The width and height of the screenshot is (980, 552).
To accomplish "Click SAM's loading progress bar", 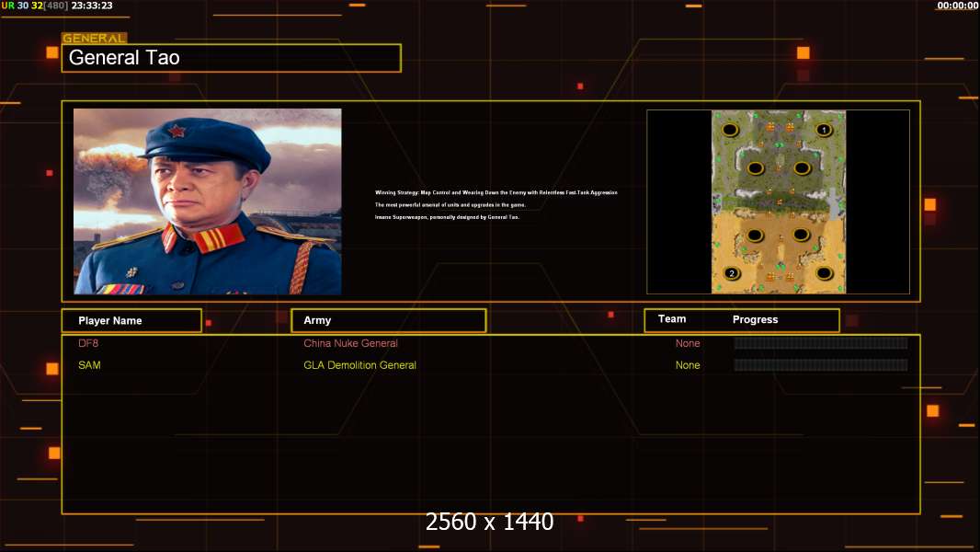I will click(x=821, y=365).
